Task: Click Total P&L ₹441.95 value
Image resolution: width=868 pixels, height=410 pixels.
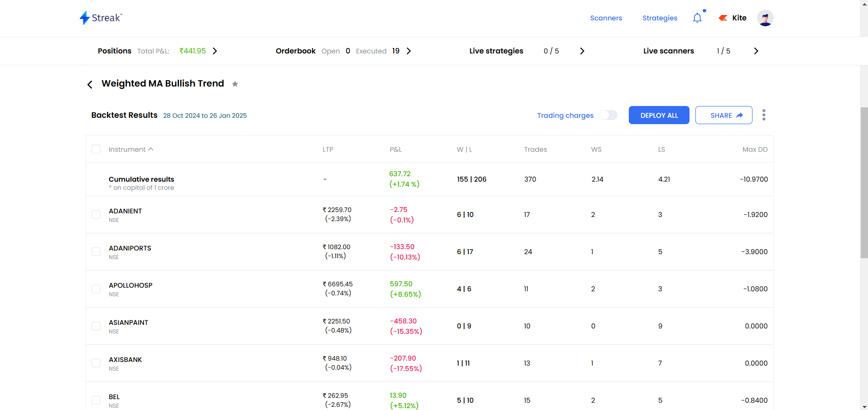Action: point(193,51)
